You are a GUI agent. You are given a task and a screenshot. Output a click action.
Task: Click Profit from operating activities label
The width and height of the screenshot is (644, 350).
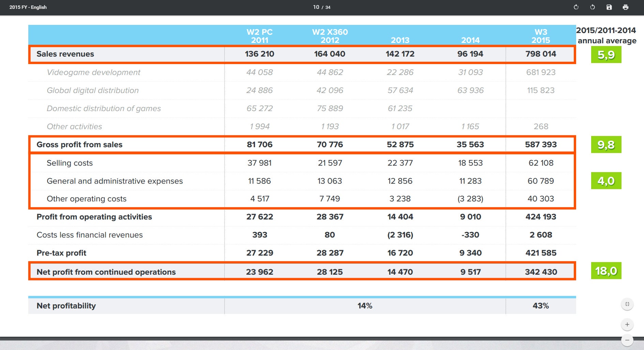(x=94, y=217)
